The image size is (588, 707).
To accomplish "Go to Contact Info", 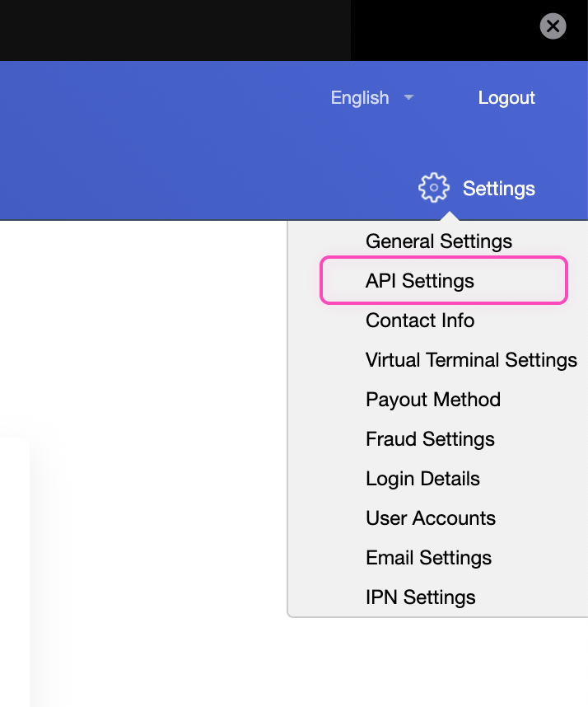I will [420, 321].
